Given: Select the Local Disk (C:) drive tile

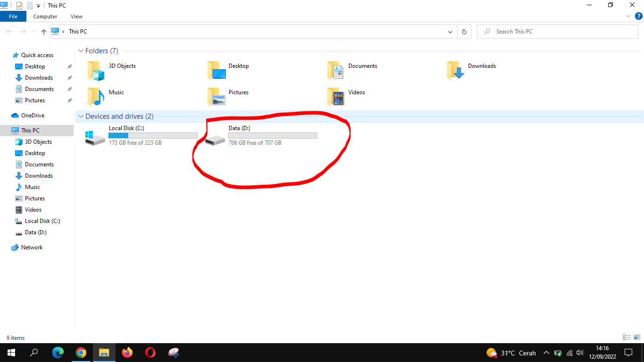Looking at the screenshot, I should pyautogui.click(x=141, y=136).
